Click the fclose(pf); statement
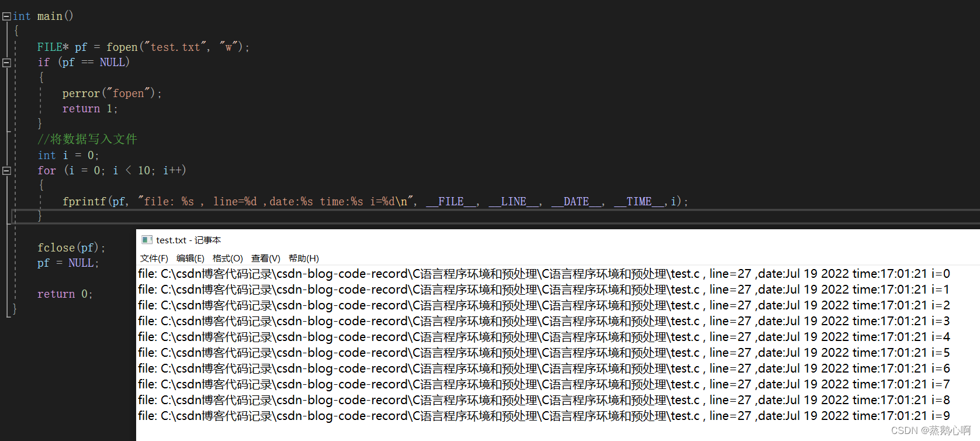 pos(71,247)
